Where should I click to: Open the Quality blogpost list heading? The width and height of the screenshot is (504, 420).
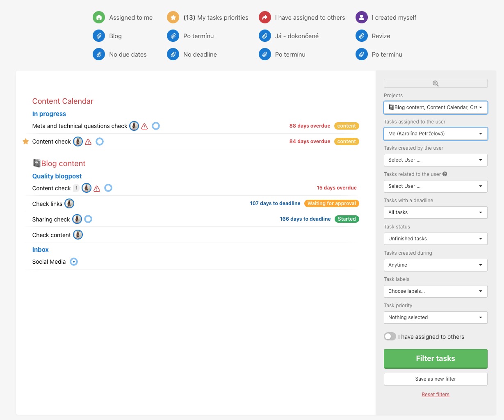[x=57, y=176]
